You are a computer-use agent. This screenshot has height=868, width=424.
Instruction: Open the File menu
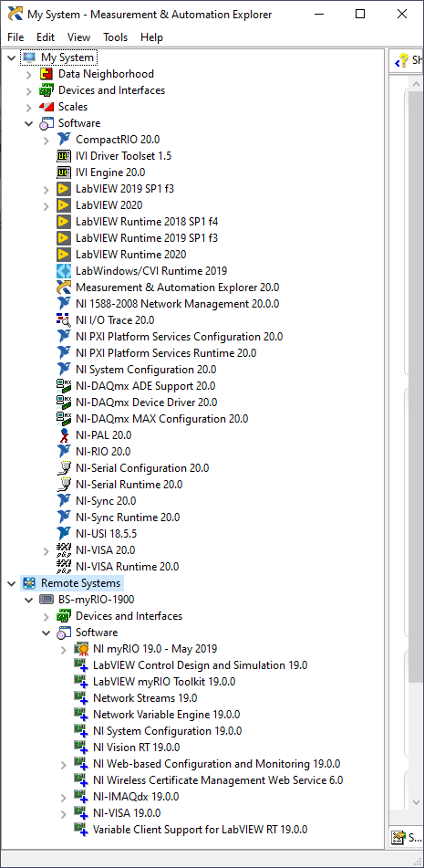16,37
